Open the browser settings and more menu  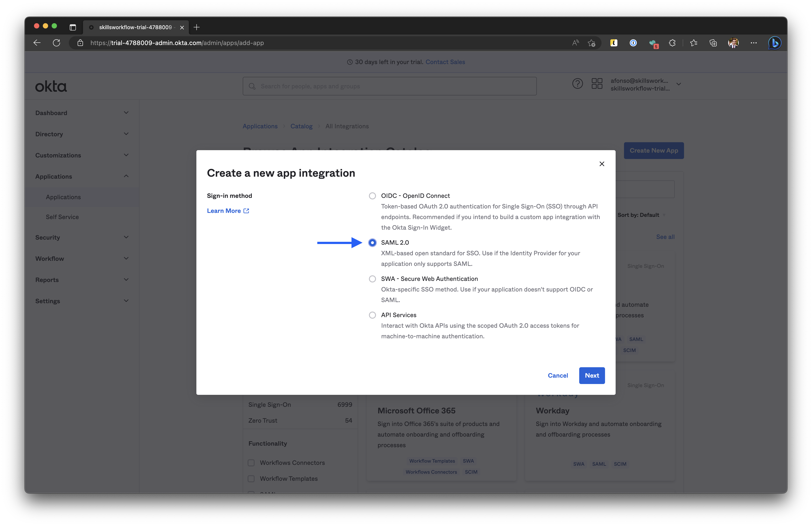754,43
